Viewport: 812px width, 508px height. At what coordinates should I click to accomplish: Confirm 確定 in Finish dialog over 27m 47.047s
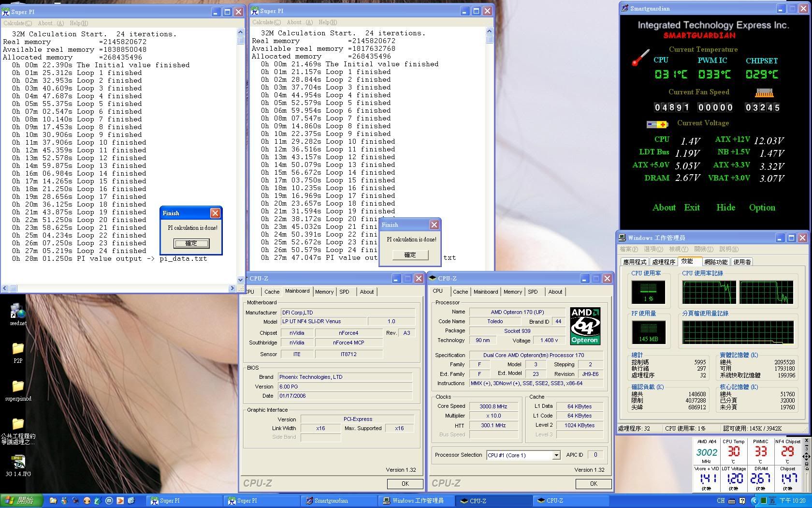410,255
